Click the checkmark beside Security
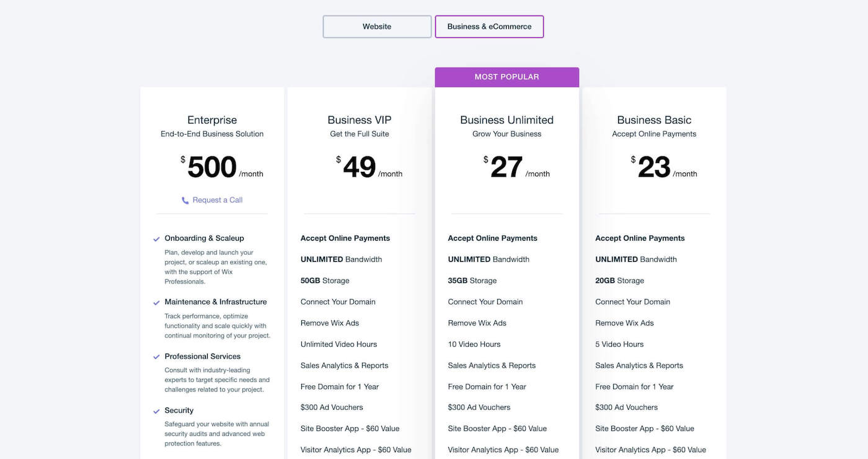 tap(156, 411)
